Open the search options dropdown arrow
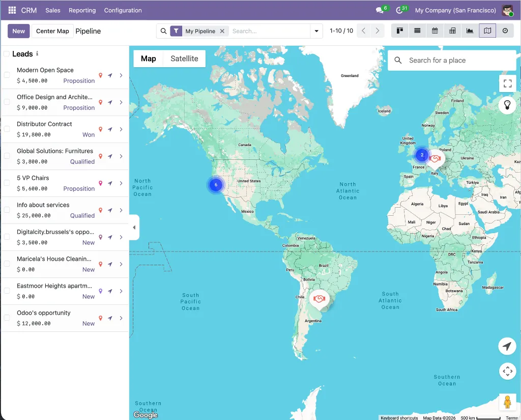The height and width of the screenshot is (420, 521). coord(316,31)
